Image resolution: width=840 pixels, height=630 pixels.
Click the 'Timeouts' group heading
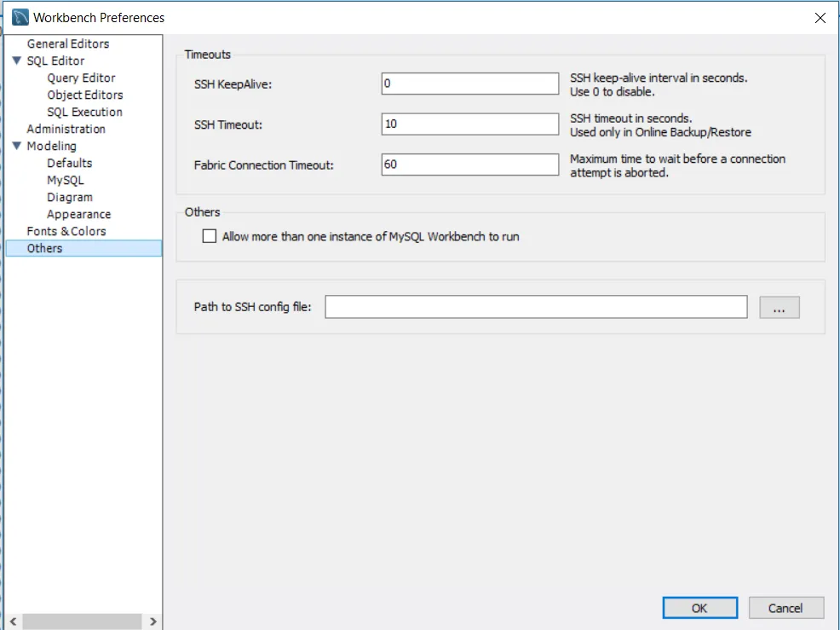[208, 55]
